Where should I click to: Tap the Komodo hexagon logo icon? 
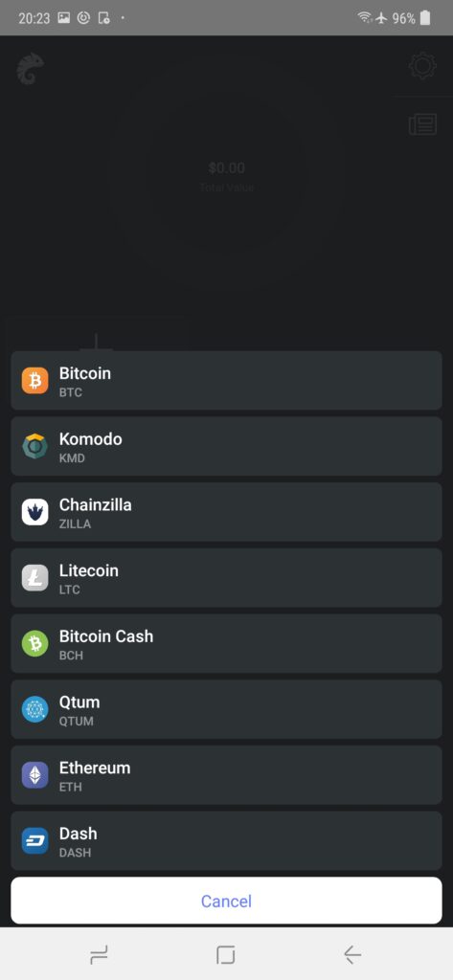coord(35,446)
